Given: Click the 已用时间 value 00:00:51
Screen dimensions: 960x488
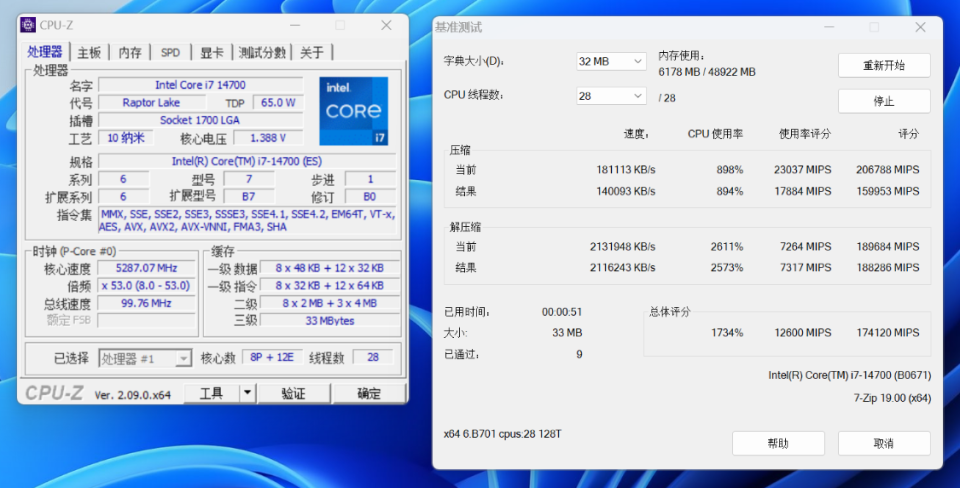Looking at the screenshot, I should [x=562, y=312].
